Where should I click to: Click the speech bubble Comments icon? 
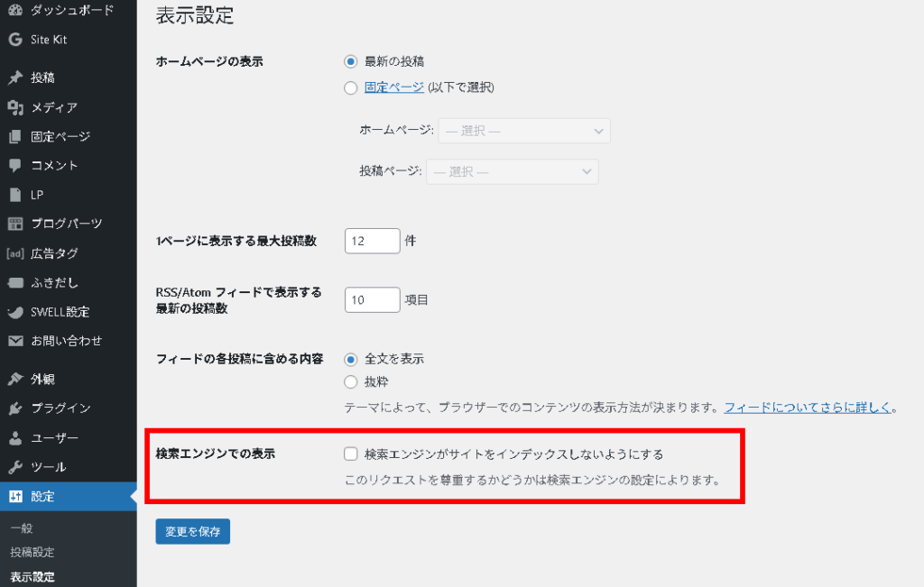14,166
